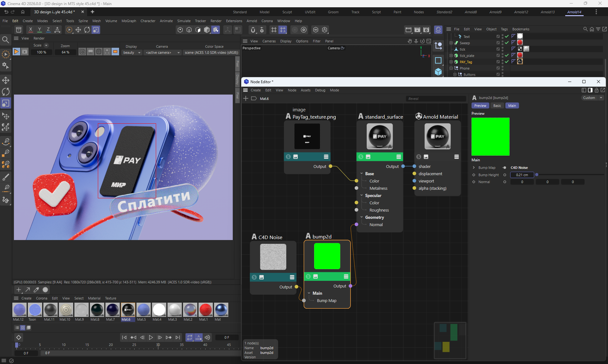The height and width of the screenshot is (364, 608).
Task: Open the active camera dropdown
Action: click(162, 52)
